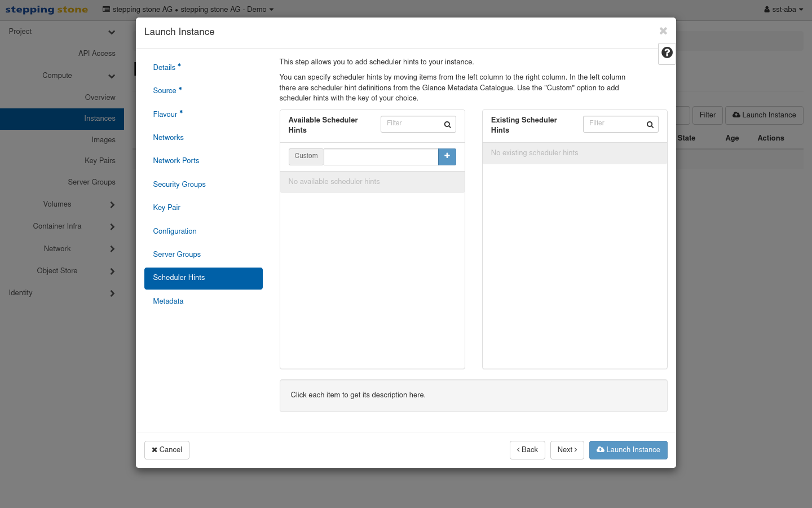Image resolution: width=812 pixels, height=508 pixels.
Task: Expand the Network sidebar section
Action: coord(62,249)
